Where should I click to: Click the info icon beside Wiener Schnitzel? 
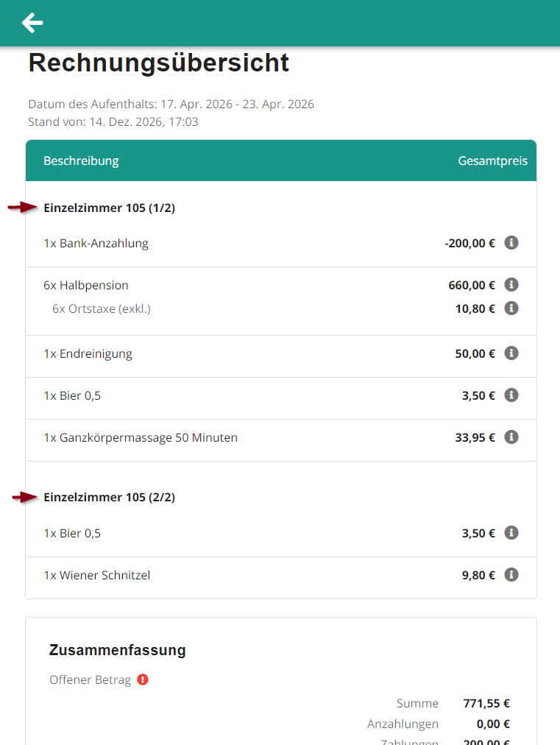tap(511, 574)
